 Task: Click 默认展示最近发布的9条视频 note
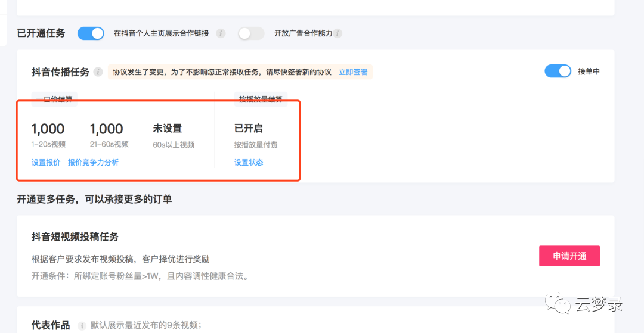click(x=146, y=326)
